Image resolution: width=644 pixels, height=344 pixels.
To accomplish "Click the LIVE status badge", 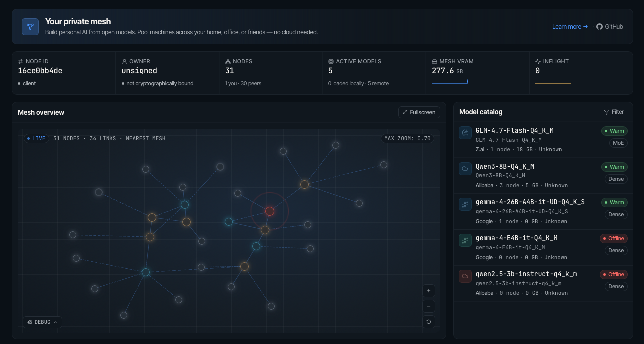I will [x=36, y=138].
